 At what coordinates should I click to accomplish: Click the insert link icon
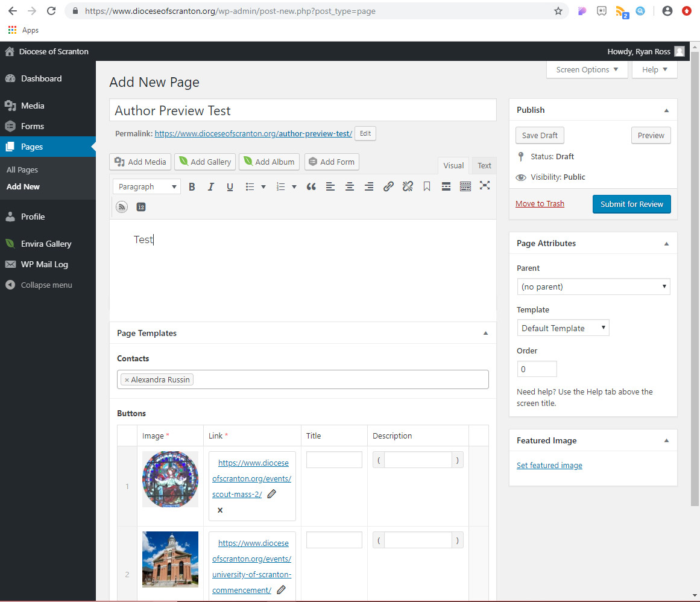click(x=388, y=187)
